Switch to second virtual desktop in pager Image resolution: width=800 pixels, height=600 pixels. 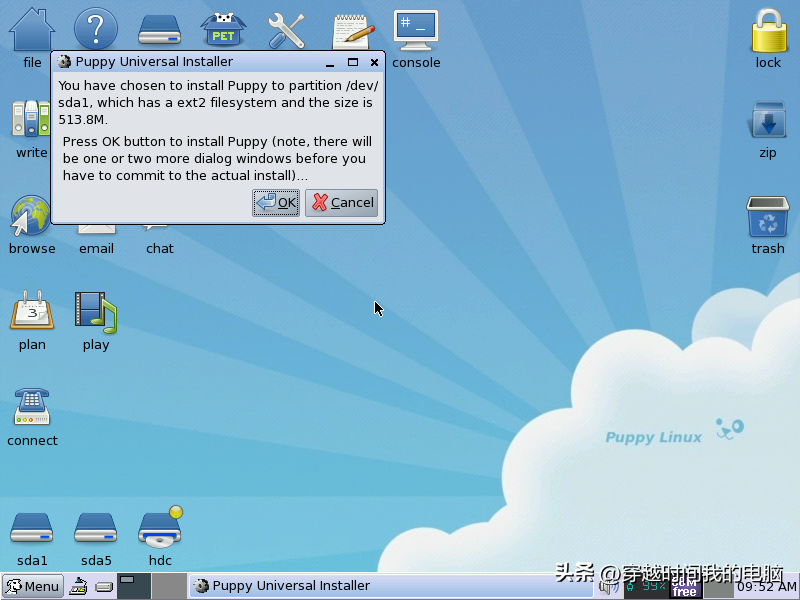point(169,586)
